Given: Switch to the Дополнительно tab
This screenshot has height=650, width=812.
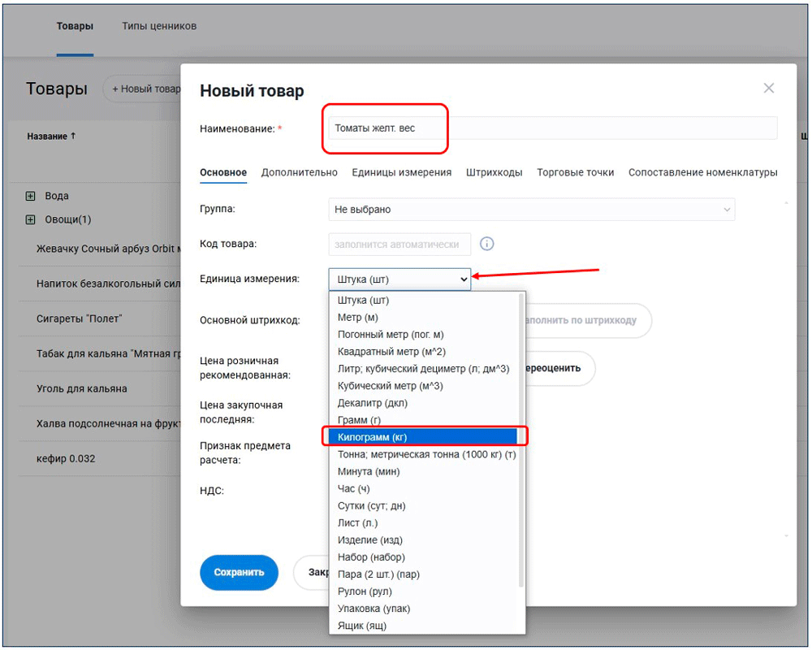Looking at the screenshot, I should 299,172.
